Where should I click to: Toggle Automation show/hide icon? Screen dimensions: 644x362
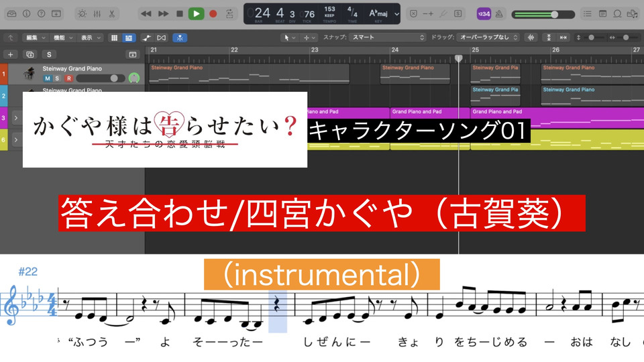(147, 38)
